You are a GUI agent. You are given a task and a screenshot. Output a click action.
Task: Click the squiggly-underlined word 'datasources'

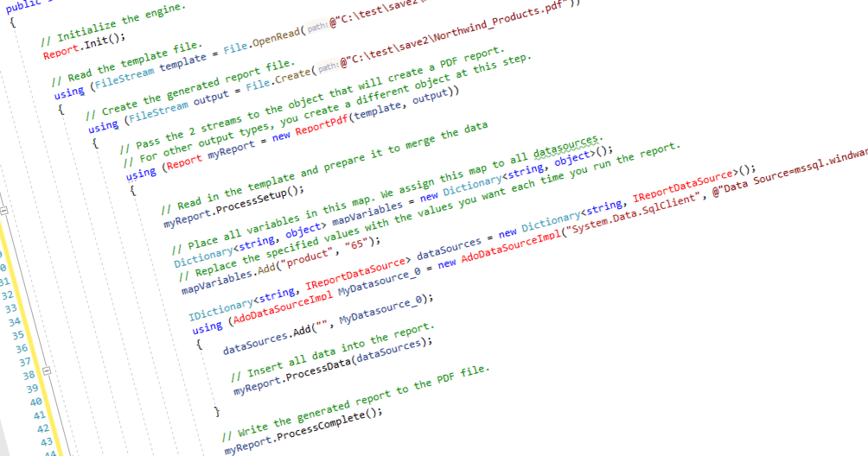[565, 147]
